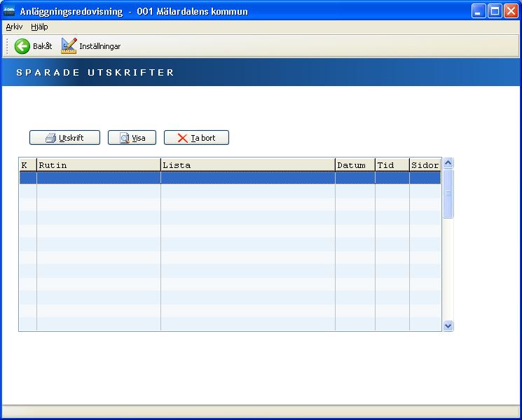This screenshot has width=522, height=420.
Task: Open the Hjälp menu
Action: (x=39, y=27)
